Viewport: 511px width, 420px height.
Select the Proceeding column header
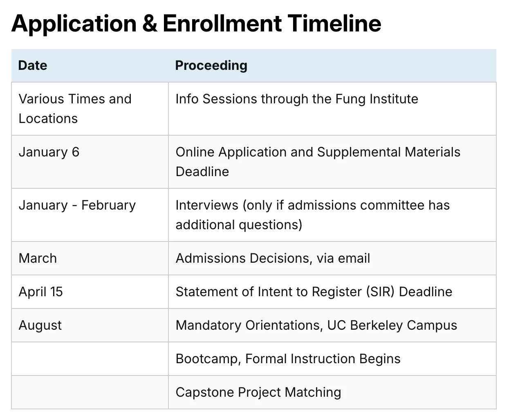coord(211,65)
